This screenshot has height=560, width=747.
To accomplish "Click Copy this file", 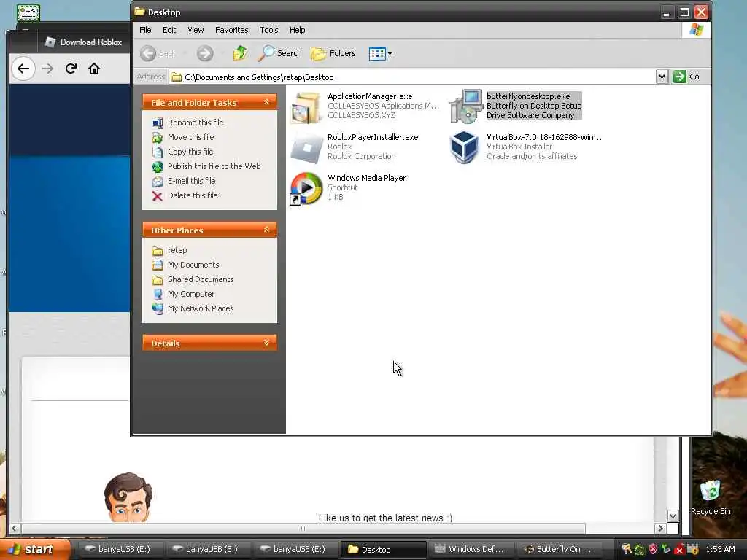I will pos(190,152).
